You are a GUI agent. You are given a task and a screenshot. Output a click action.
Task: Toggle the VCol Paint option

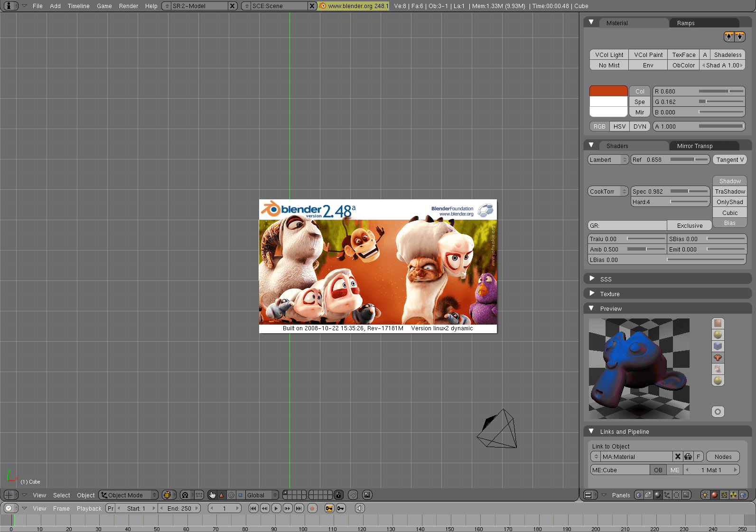tap(648, 55)
